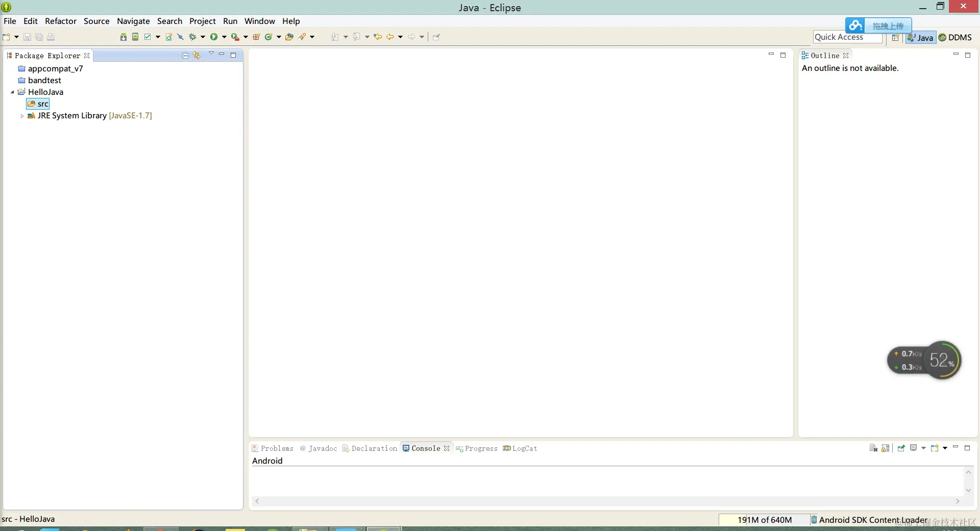Toggle Link with Editor in Package Explorer
The height and width of the screenshot is (531, 980).
(197, 55)
